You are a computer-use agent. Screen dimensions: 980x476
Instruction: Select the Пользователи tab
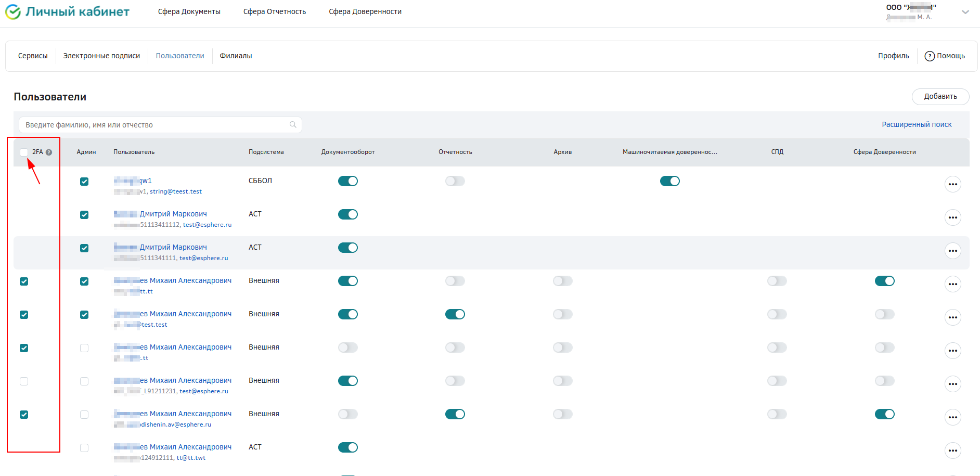click(180, 56)
